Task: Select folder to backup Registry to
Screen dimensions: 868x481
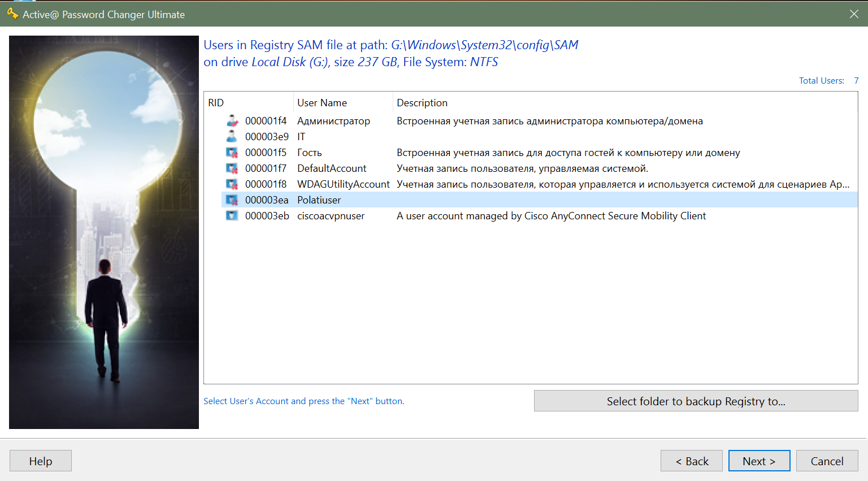Action: click(696, 401)
